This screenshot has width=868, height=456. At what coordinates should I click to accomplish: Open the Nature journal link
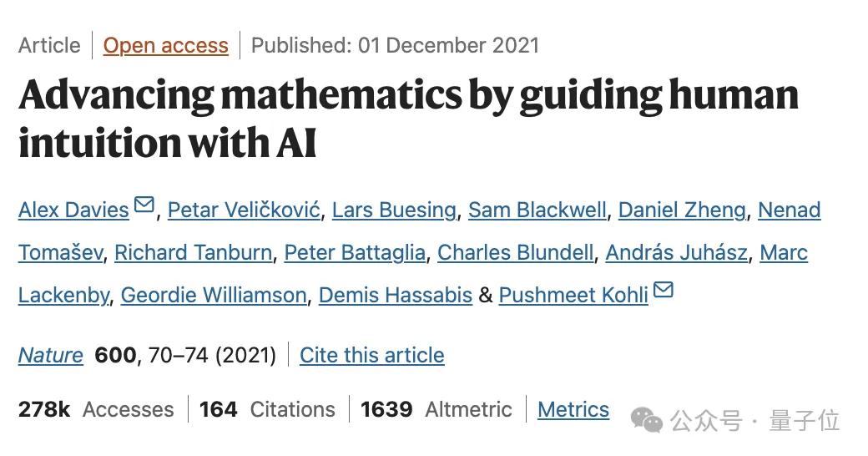pos(50,355)
